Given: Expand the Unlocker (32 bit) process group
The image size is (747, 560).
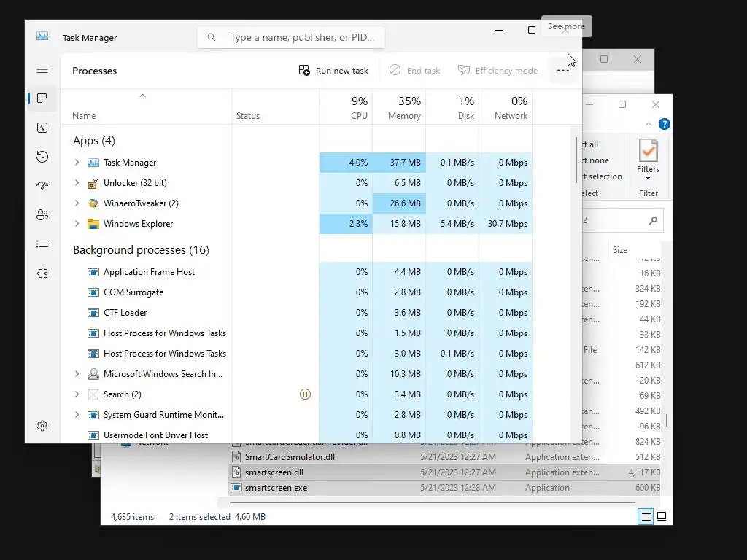Looking at the screenshot, I should (77, 183).
